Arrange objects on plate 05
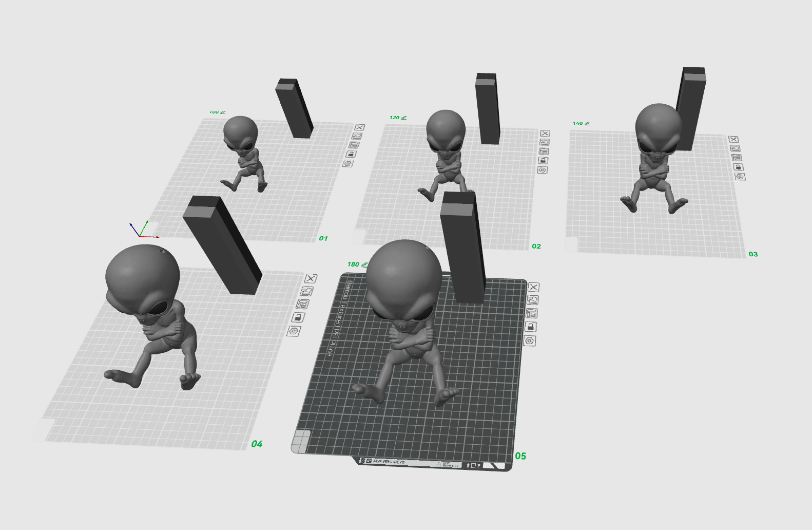 [x=531, y=313]
